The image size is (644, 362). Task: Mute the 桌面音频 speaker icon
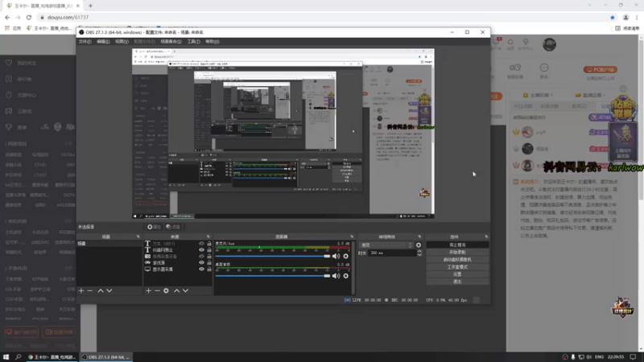pos(336,276)
